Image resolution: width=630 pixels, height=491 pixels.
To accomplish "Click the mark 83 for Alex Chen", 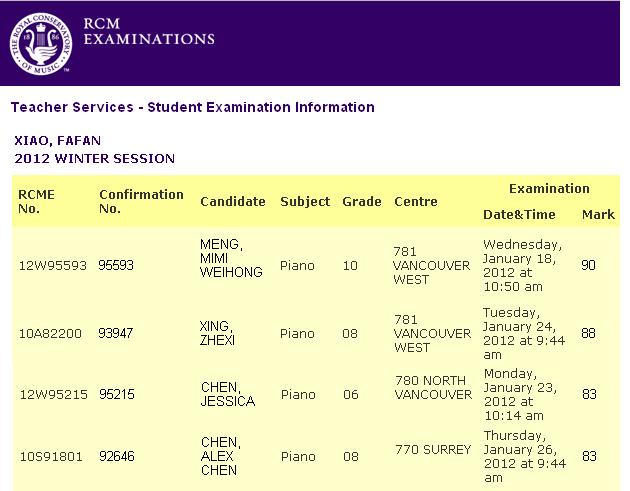I will pos(589,456).
